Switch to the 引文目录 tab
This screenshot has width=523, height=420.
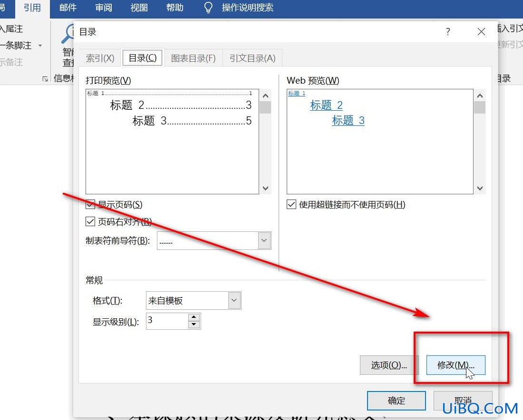pos(252,58)
